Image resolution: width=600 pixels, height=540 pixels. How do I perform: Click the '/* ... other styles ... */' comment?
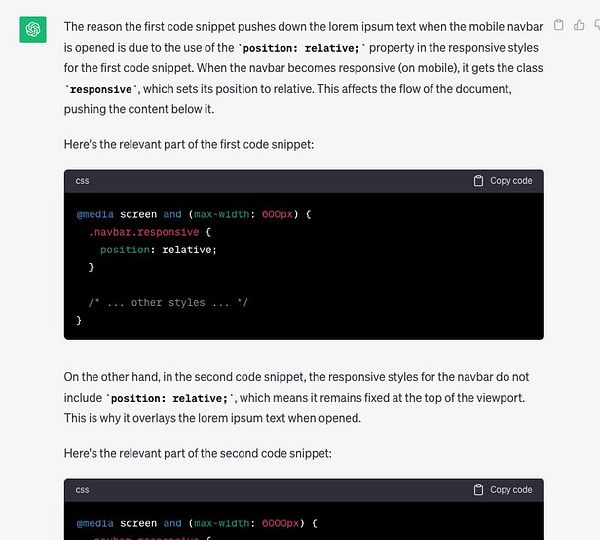tap(168, 302)
